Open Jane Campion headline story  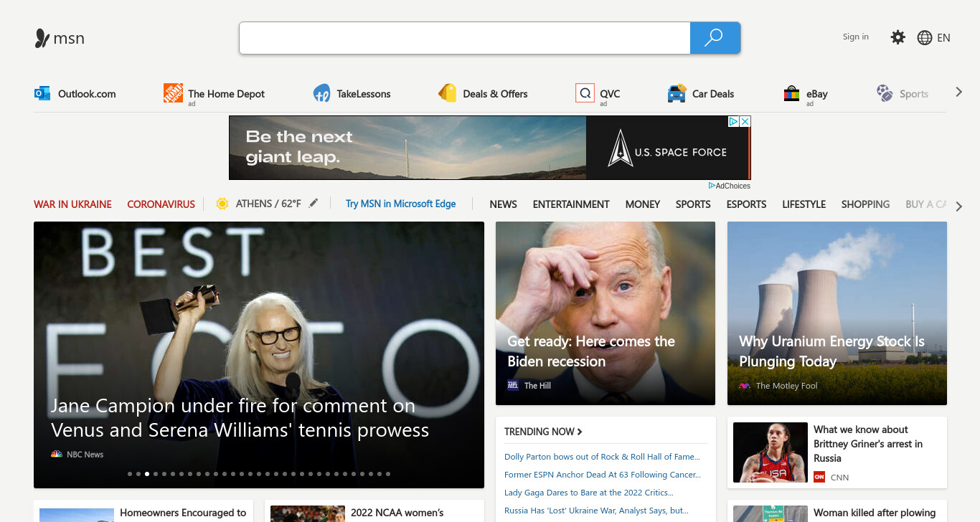240,418
